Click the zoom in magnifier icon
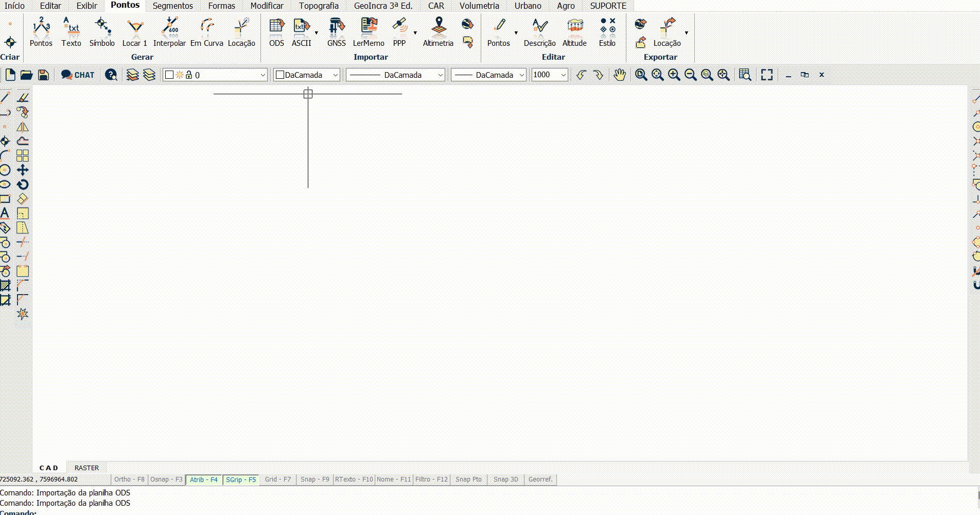Image resolution: width=980 pixels, height=515 pixels. tap(674, 75)
